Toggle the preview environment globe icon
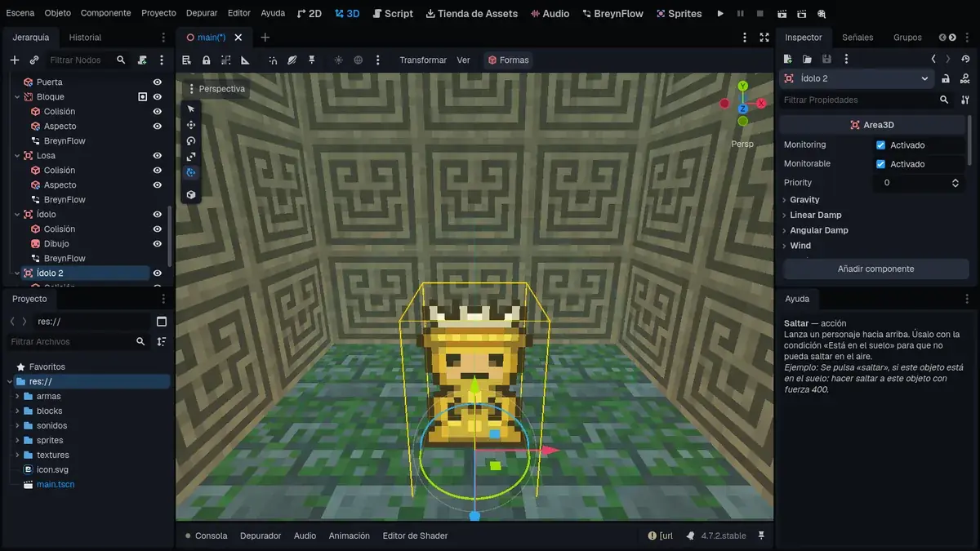This screenshot has width=980, height=551. click(358, 60)
